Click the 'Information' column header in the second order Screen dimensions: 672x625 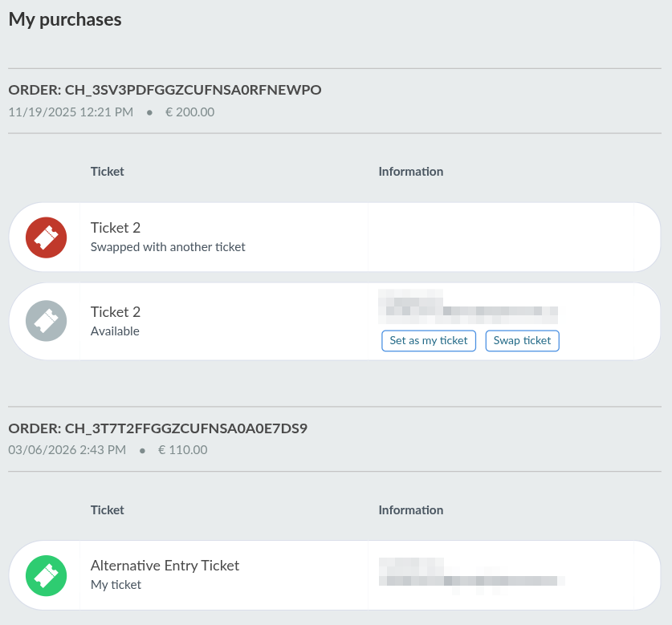coord(410,509)
